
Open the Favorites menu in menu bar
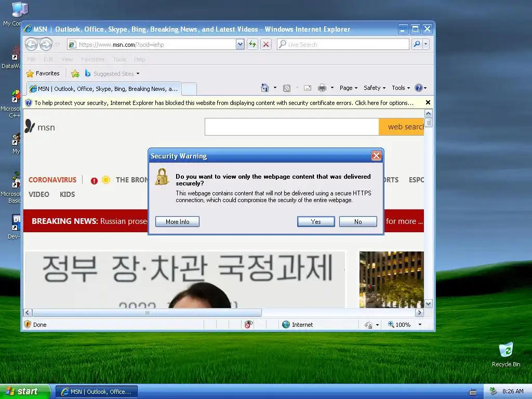tap(93, 59)
